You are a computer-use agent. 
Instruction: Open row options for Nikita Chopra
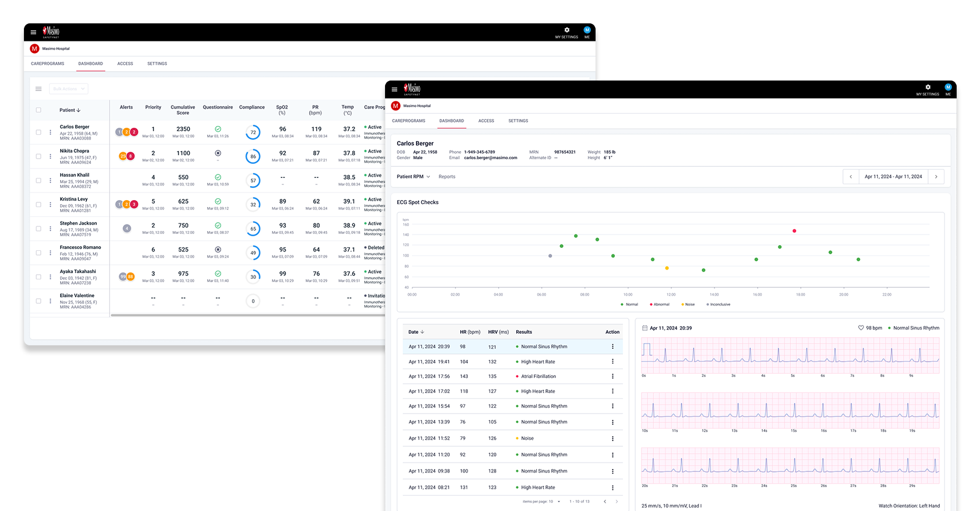click(50, 156)
